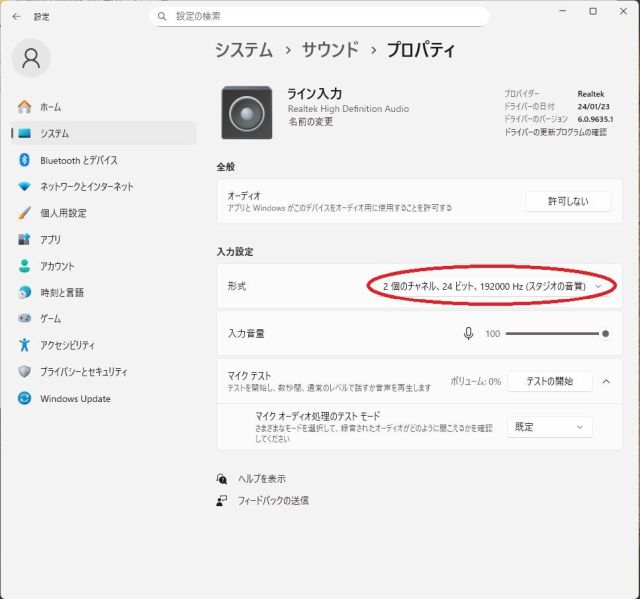
Task: Open the 既定 test mode dropdown
Action: (x=549, y=427)
